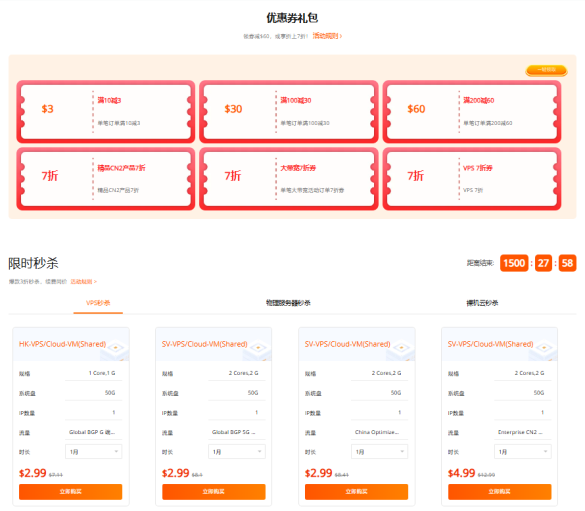Select the $30 off coupon card

289,112
